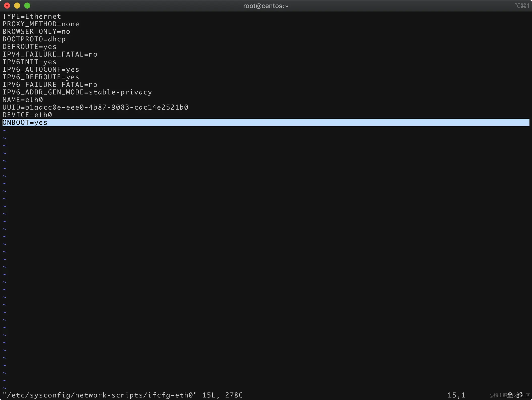Click IPV6_ADDR_GEN_MODE=stable-privacy line
The width and height of the screenshot is (532, 400).
tap(77, 92)
